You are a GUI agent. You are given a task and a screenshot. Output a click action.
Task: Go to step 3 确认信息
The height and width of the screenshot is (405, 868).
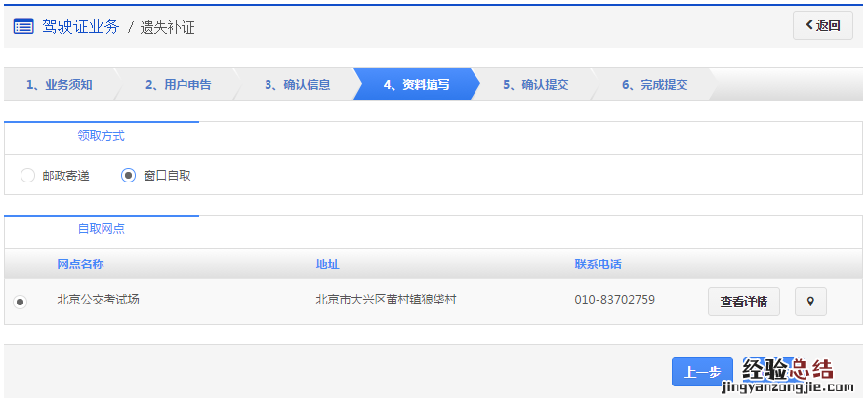point(298,85)
